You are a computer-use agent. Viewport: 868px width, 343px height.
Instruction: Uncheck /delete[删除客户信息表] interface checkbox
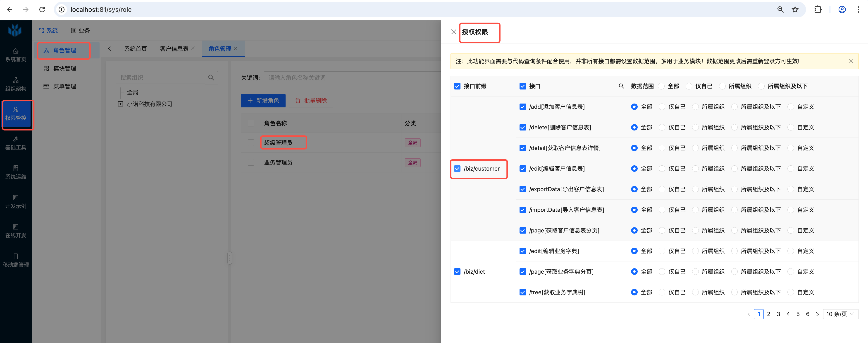523,128
